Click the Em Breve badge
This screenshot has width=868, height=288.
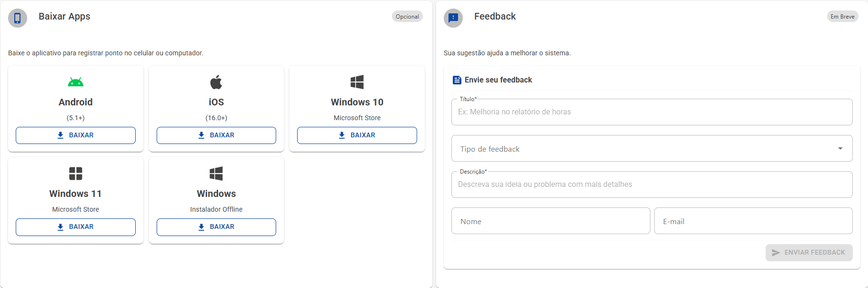(842, 16)
